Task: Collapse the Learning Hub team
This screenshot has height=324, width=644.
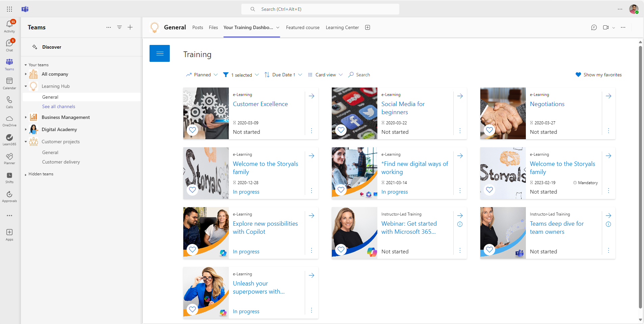Action: 26,86
